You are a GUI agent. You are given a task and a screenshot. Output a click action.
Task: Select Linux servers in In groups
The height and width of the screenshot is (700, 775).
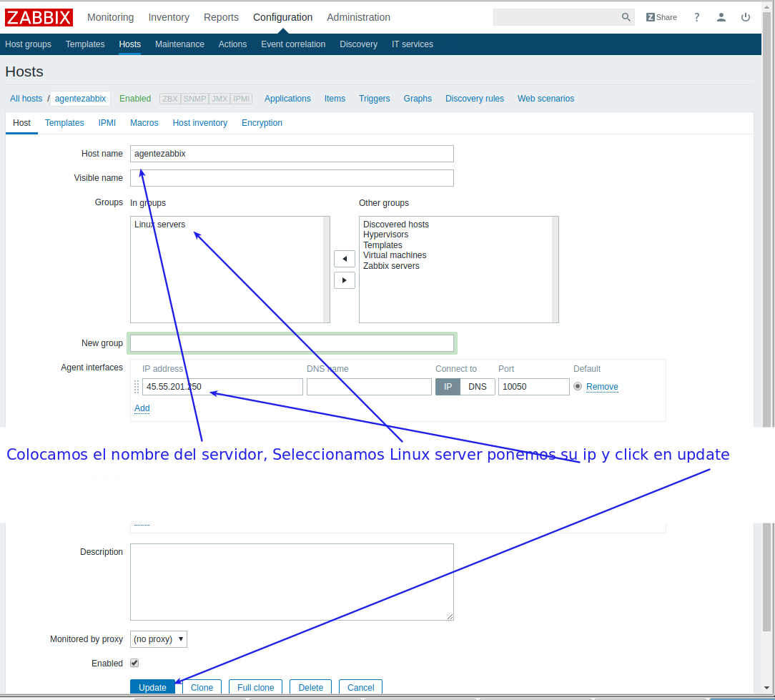[159, 225]
